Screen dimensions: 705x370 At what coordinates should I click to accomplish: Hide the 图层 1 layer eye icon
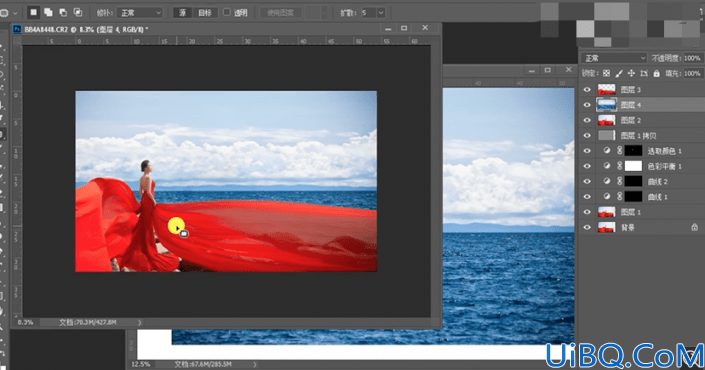pos(587,212)
